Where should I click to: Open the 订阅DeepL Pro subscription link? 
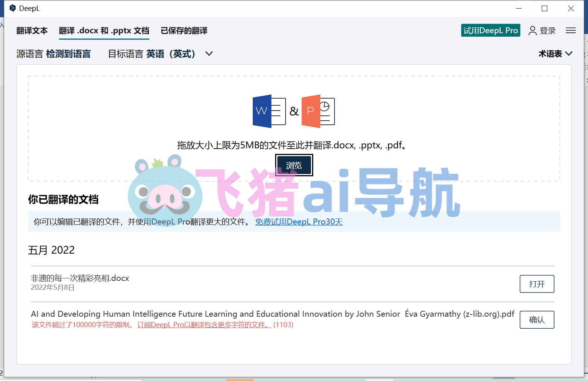click(204, 325)
